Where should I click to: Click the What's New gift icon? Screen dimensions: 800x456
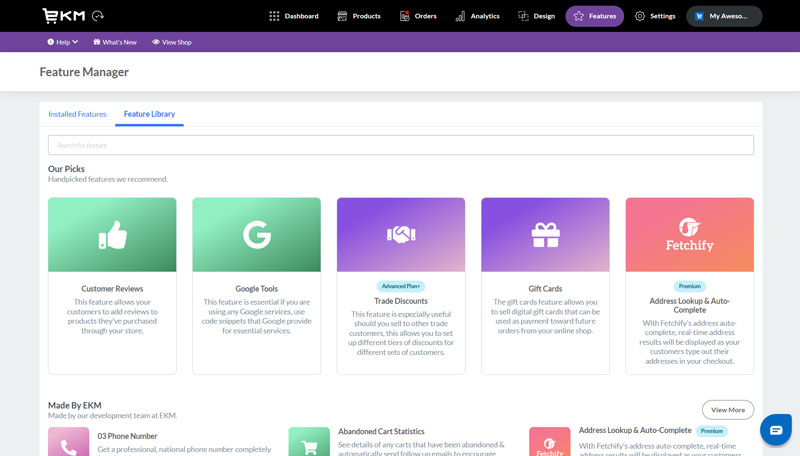coord(96,42)
